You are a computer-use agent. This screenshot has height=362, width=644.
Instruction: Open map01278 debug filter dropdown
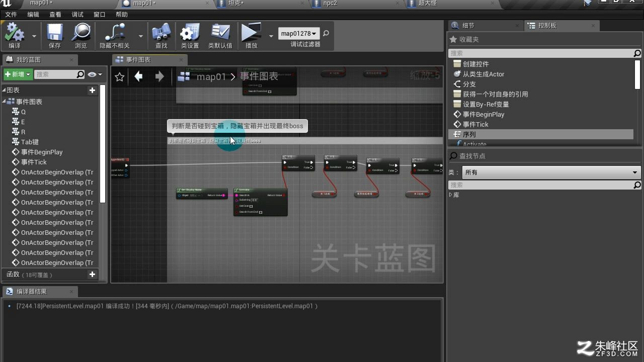click(299, 34)
